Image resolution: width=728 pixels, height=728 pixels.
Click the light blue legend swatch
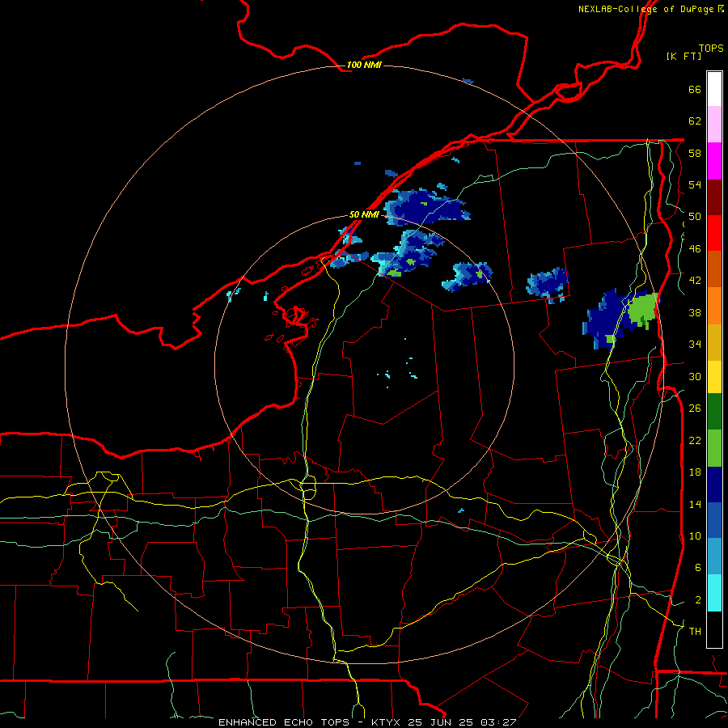coord(714,557)
